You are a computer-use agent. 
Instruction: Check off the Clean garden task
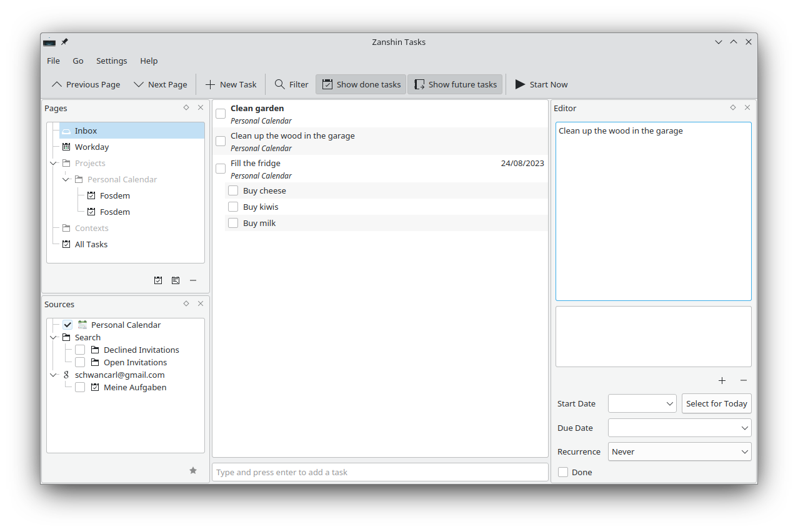[221, 114]
